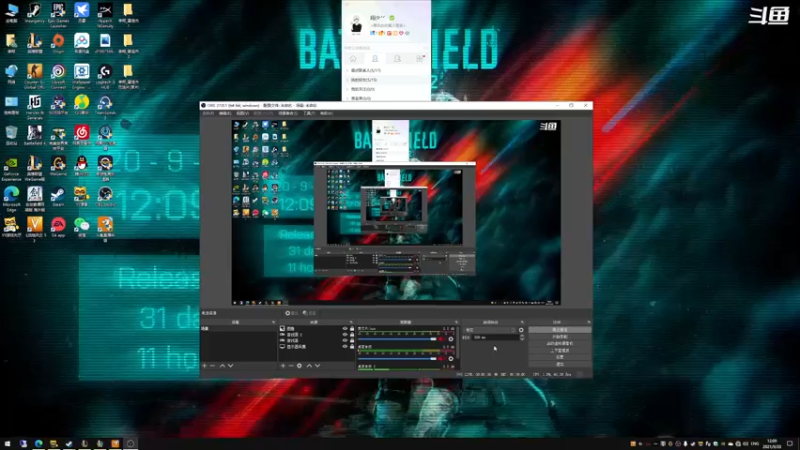
Task: Select the GeForce Experience desktop icon
Action: (11, 168)
